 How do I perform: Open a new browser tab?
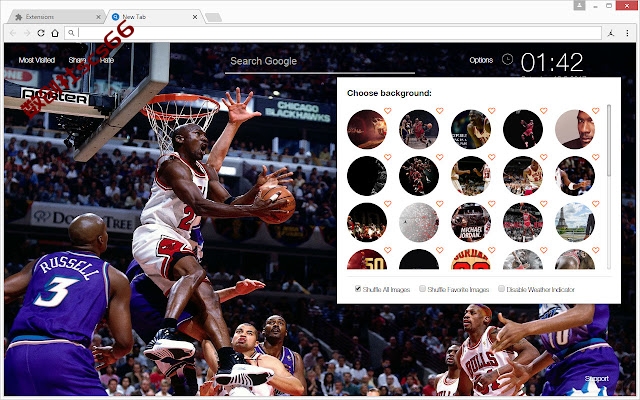(213, 17)
